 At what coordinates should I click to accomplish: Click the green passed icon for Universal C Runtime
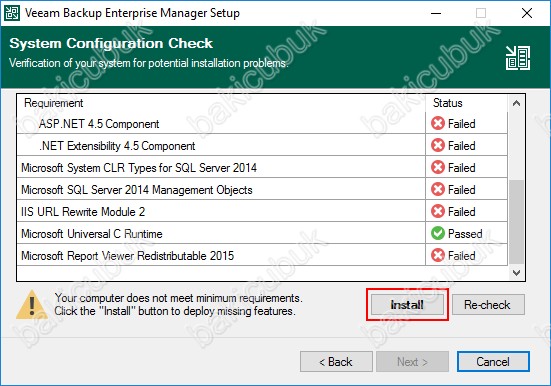point(438,233)
